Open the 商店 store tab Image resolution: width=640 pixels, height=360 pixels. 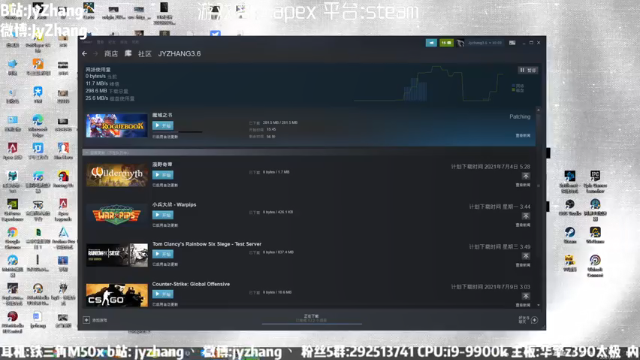[x=111, y=54]
